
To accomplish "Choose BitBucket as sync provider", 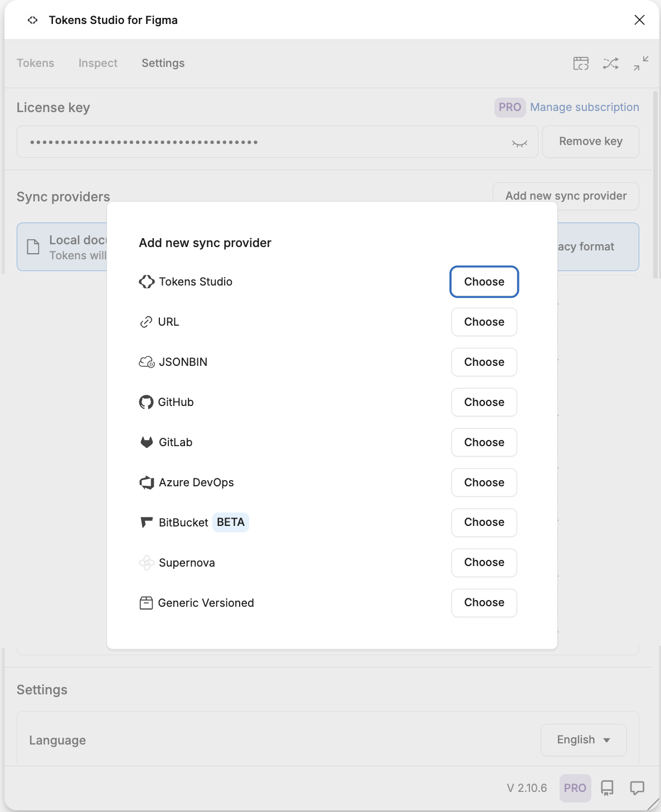I will pos(484,523).
